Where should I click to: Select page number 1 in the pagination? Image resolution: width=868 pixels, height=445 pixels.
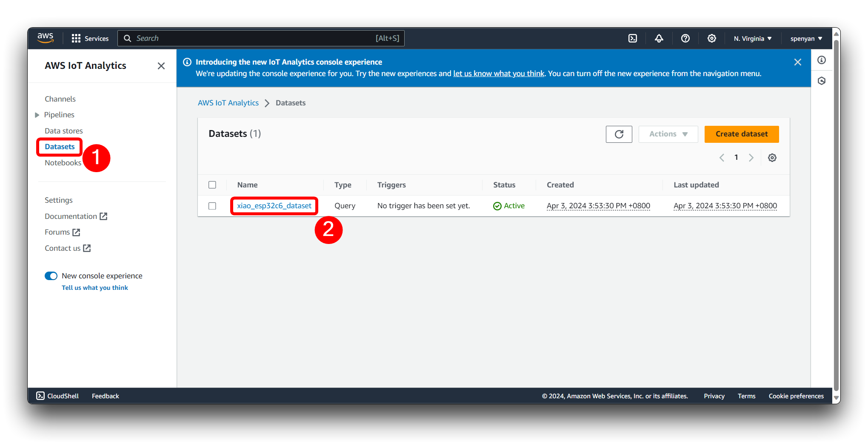pos(736,158)
